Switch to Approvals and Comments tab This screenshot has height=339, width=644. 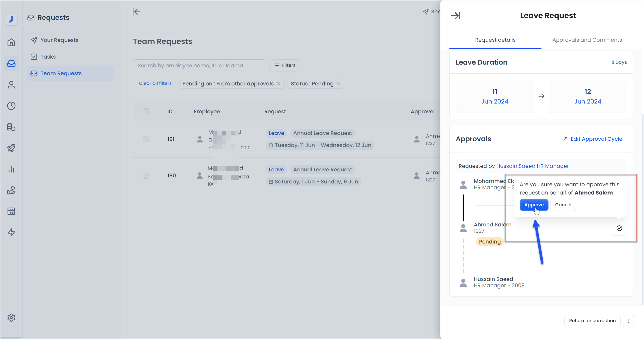[x=587, y=40]
